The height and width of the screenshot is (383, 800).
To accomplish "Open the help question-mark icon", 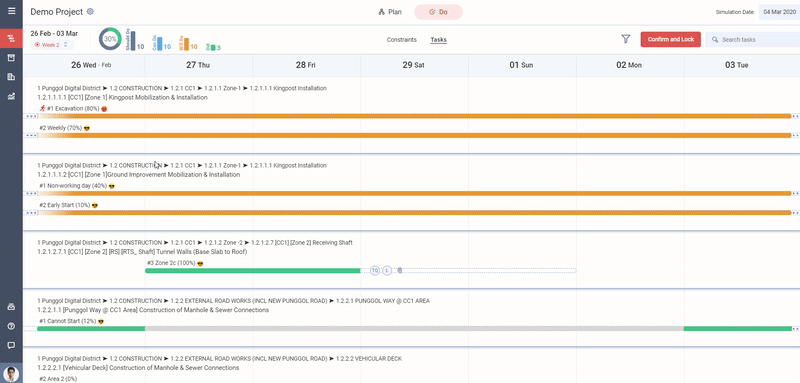I will (x=11, y=326).
